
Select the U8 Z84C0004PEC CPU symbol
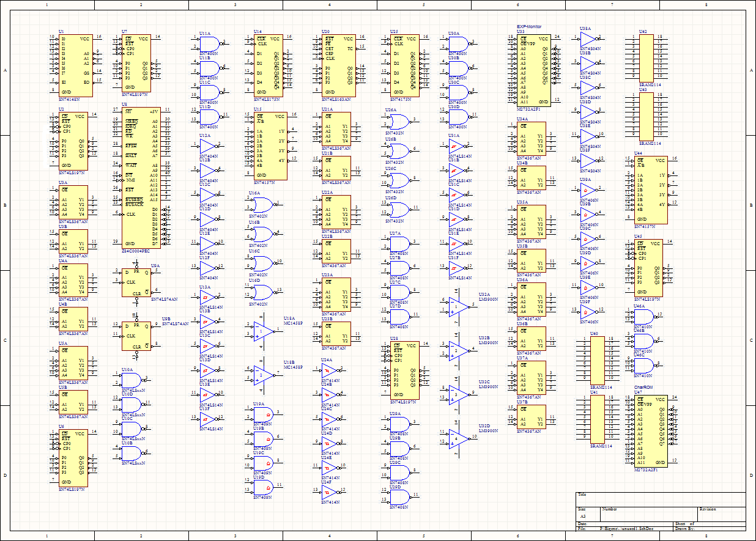pos(141,178)
